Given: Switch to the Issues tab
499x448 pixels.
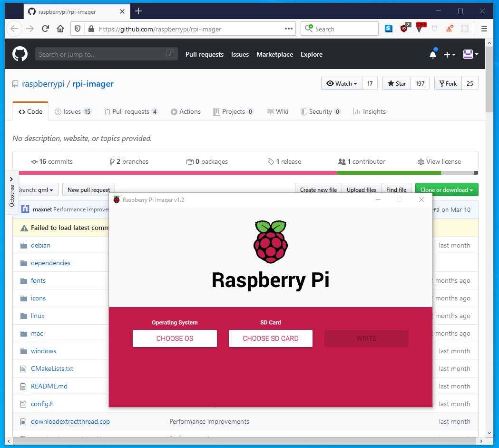Looking at the screenshot, I should pos(73,111).
